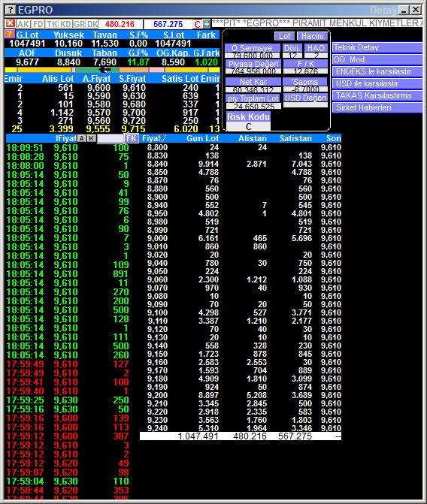The width and height of the screenshot is (427, 504).
Task: Click the green arrow icon by ticker
Action: click(x=206, y=24)
